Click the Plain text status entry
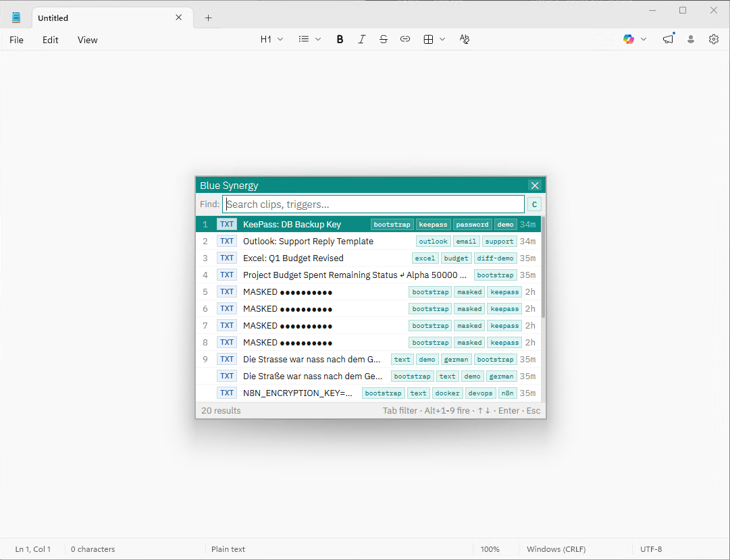 coord(228,549)
